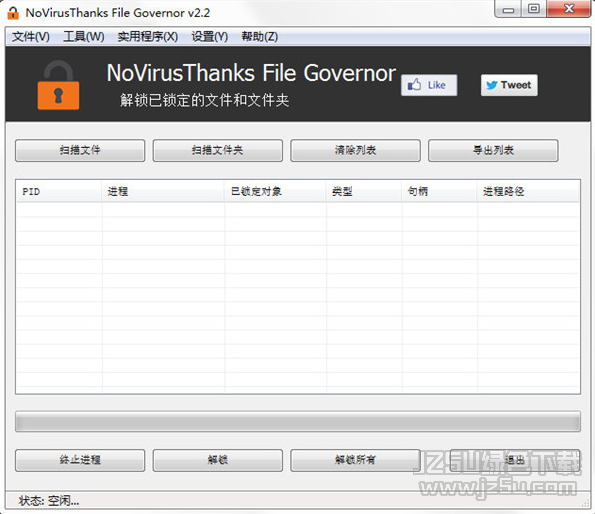Sort by the 进程 column header
This screenshot has width=595, height=514.
click(x=163, y=192)
